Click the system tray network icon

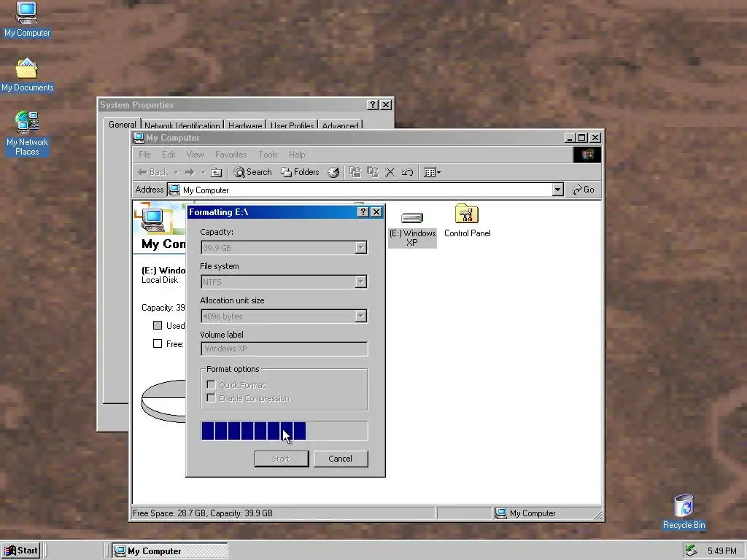pyautogui.click(x=692, y=551)
